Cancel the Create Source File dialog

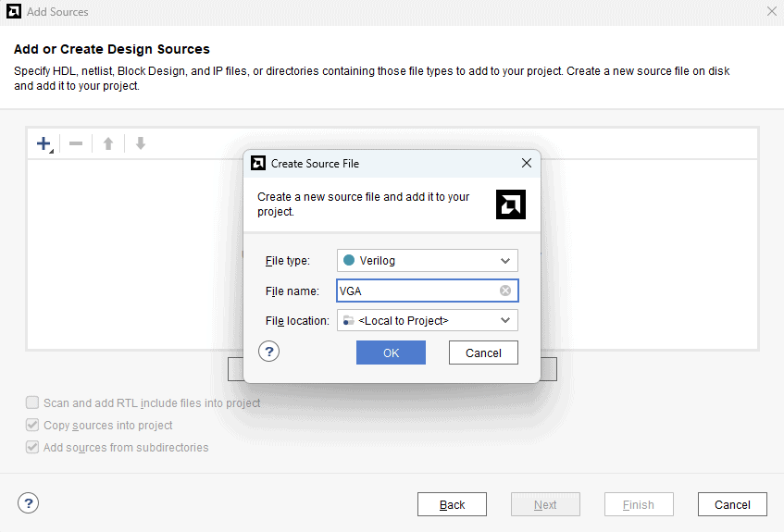[483, 353]
